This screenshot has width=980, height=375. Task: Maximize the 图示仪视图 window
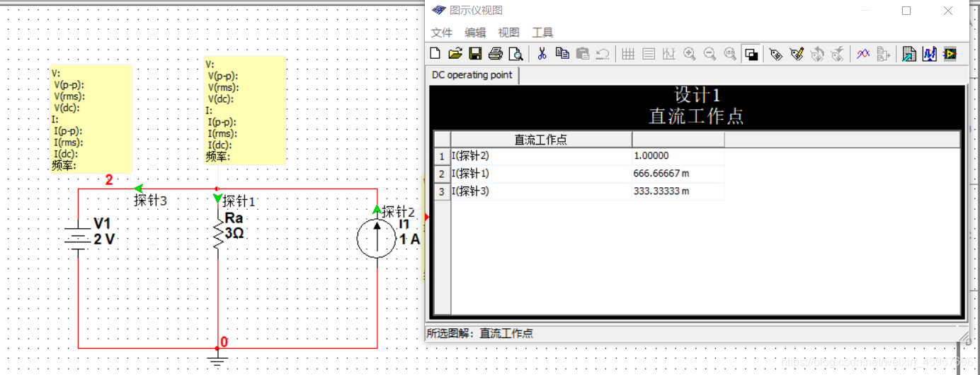906,11
